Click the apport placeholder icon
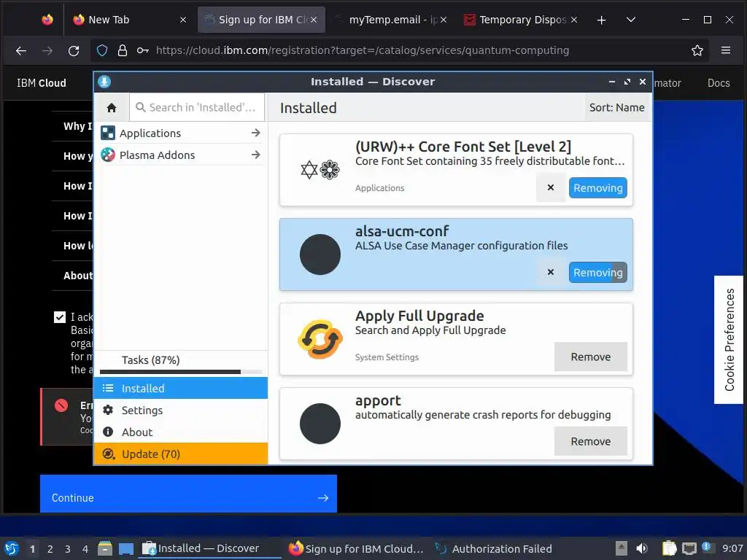 (320, 424)
